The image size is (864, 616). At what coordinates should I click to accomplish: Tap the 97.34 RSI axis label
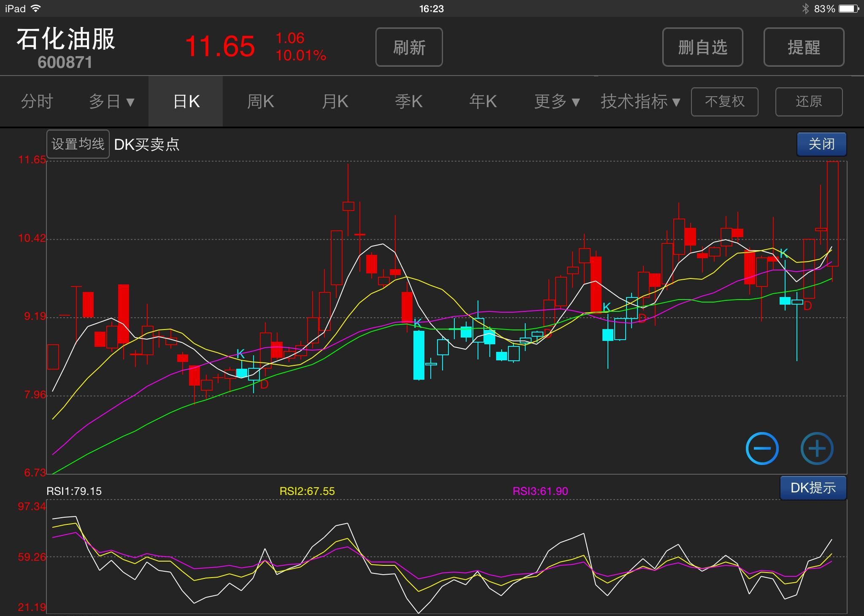32,506
